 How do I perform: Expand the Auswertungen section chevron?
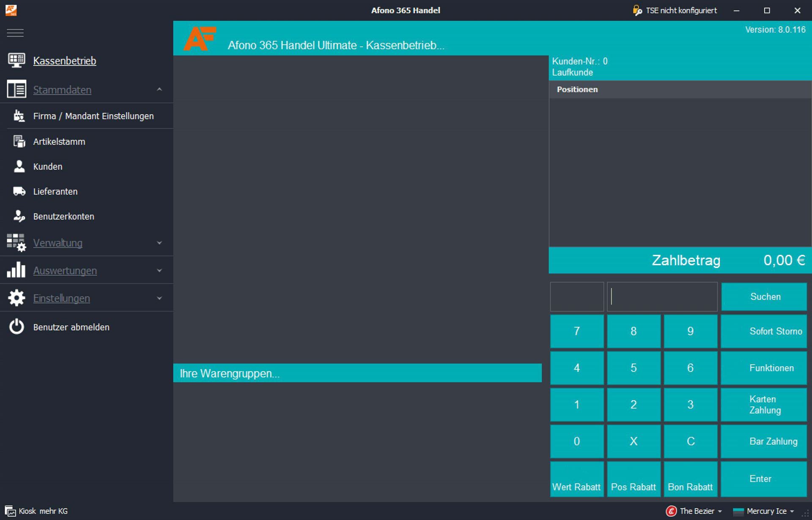[159, 270]
